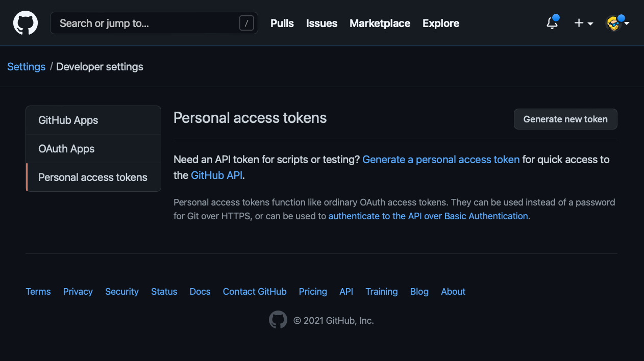Follow the GitHub API link

click(x=216, y=175)
